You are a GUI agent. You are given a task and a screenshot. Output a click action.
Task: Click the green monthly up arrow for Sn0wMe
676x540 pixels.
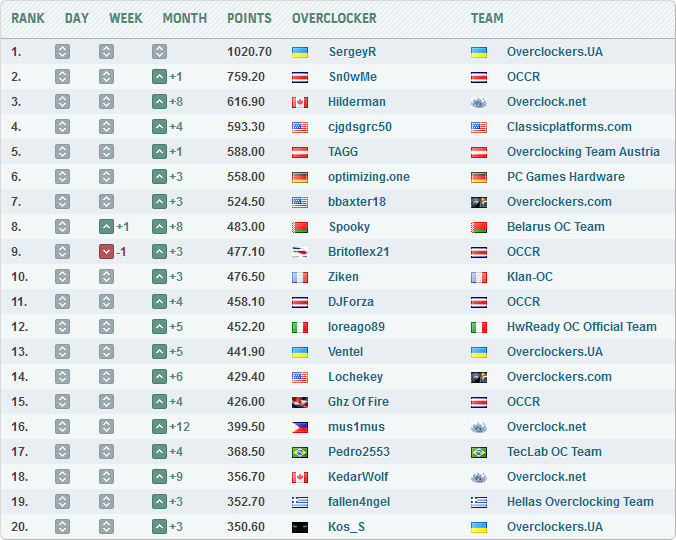click(159, 77)
